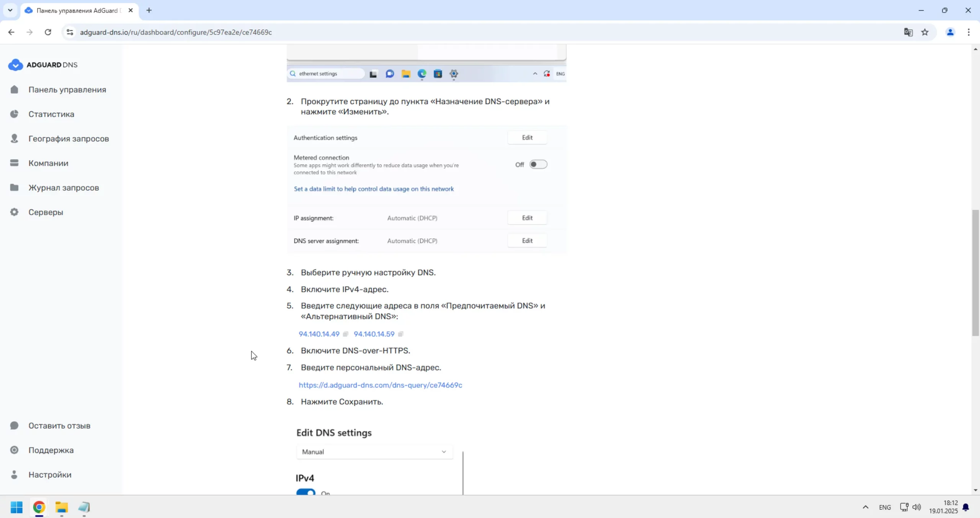Open Серверы in the sidebar
Viewport: 980px width, 518px height.
click(46, 212)
